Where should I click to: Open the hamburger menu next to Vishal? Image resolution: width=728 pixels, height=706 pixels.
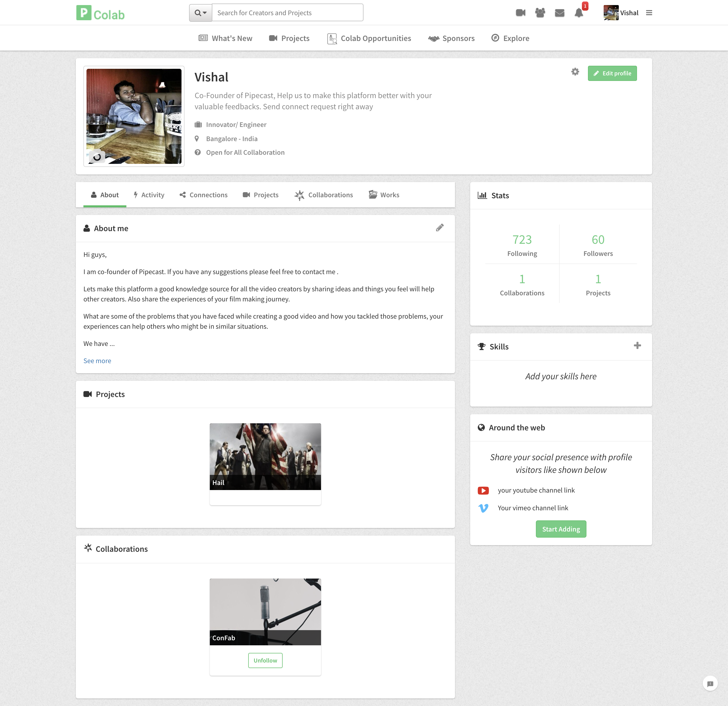(x=649, y=12)
